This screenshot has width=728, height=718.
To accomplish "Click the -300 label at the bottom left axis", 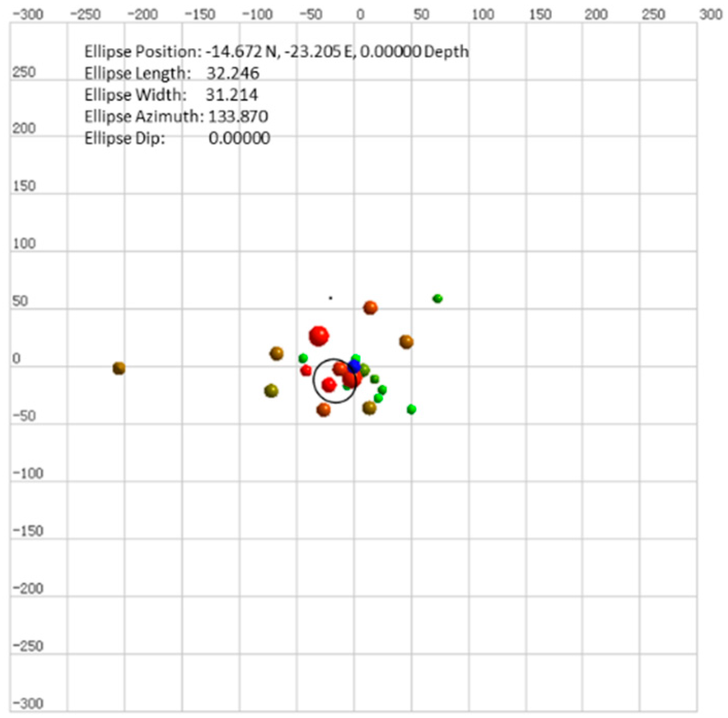I will (28, 703).
